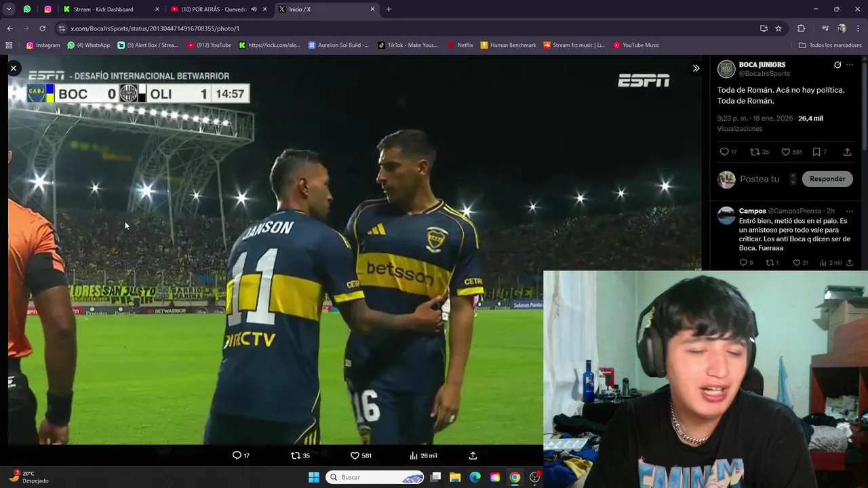This screenshot has height=488, width=868.
Task: Open the Chrome extensions puzzle icon
Action: pos(801,28)
